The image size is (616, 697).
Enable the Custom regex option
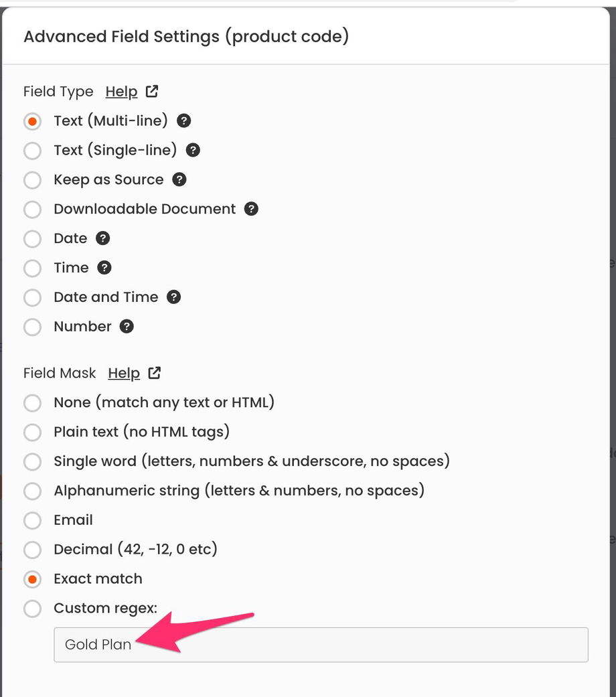tap(32, 609)
